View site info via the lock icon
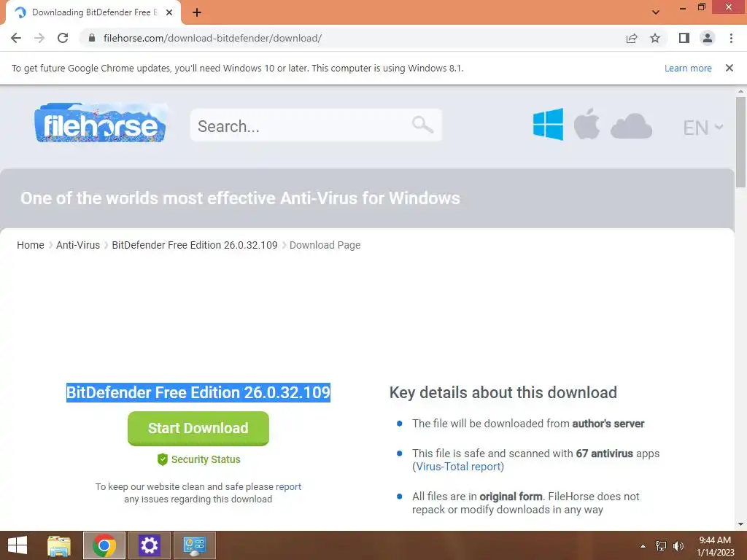 coord(92,38)
